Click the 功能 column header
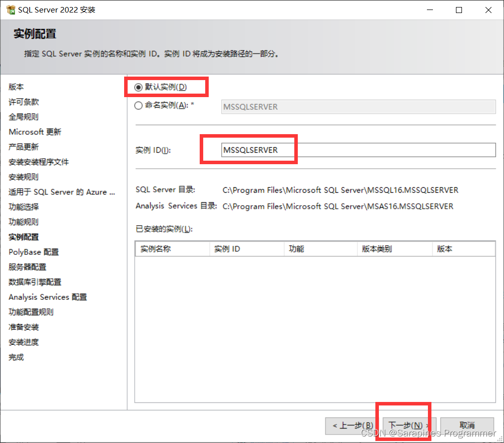The image size is (504, 443). point(321,249)
